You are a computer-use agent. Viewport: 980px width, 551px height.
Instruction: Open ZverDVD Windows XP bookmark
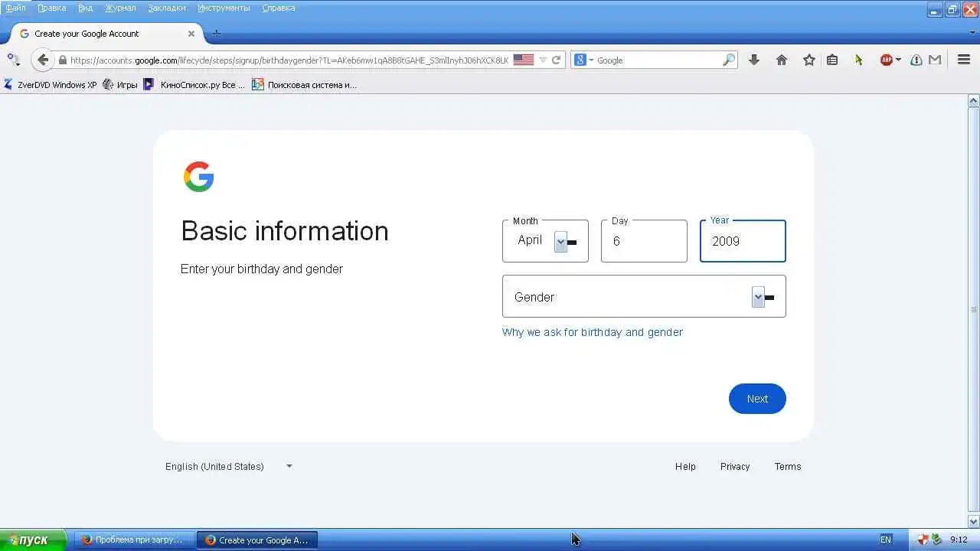[x=51, y=85]
